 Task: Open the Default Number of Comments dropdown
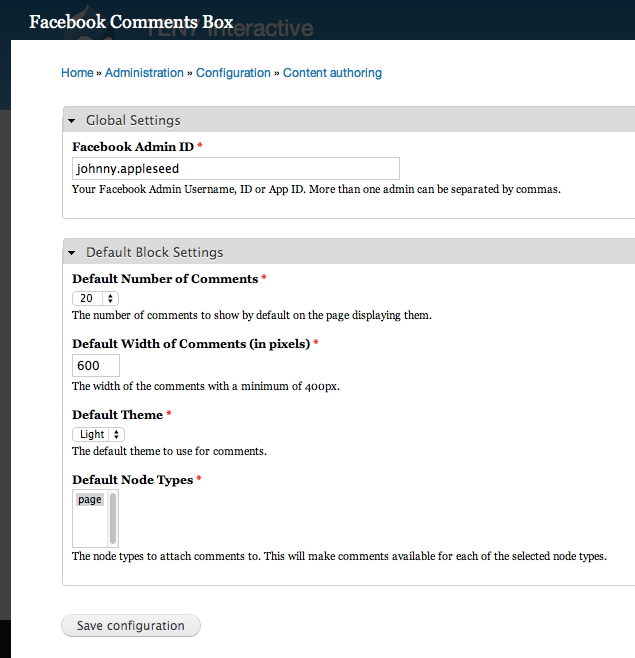[96, 298]
